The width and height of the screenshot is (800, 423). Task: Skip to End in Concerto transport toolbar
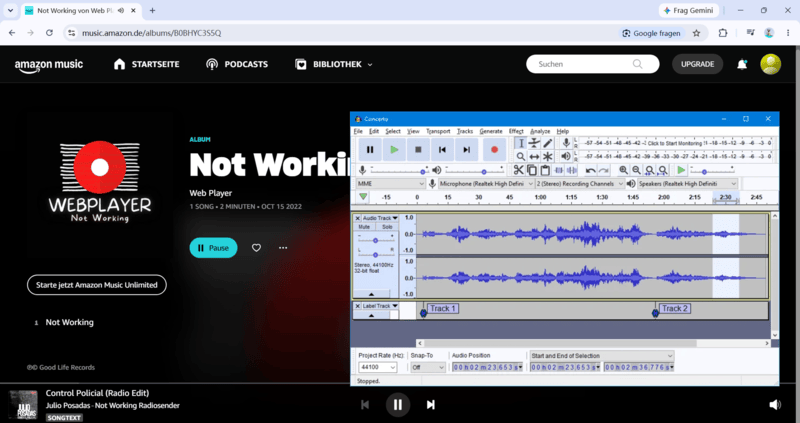coord(466,150)
